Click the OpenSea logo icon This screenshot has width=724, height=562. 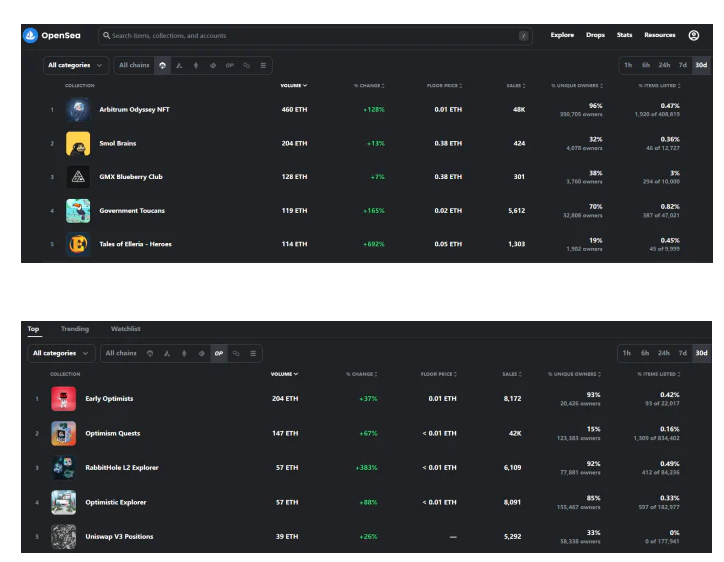point(31,35)
